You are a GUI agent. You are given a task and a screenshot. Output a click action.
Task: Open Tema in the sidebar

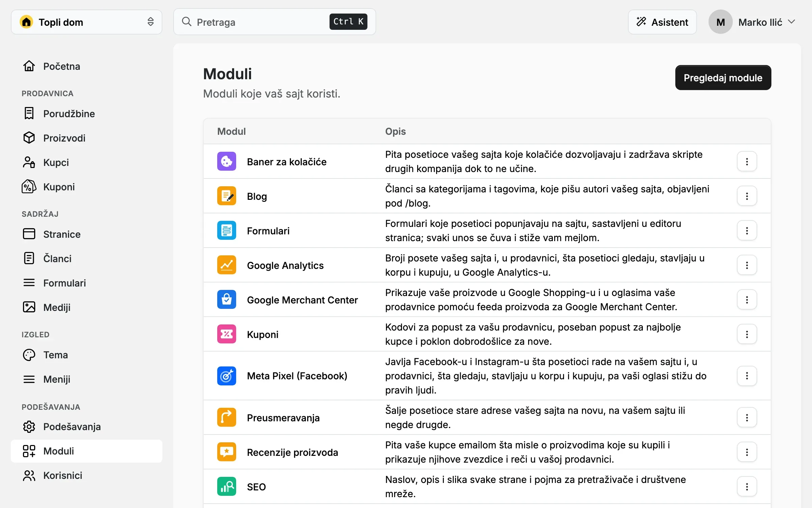tap(87, 355)
